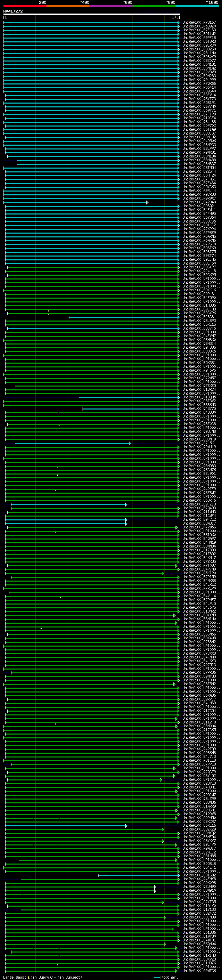
Task: Open hit UniRef100_O82077
Action: pyautogui.click(x=199, y=61)
